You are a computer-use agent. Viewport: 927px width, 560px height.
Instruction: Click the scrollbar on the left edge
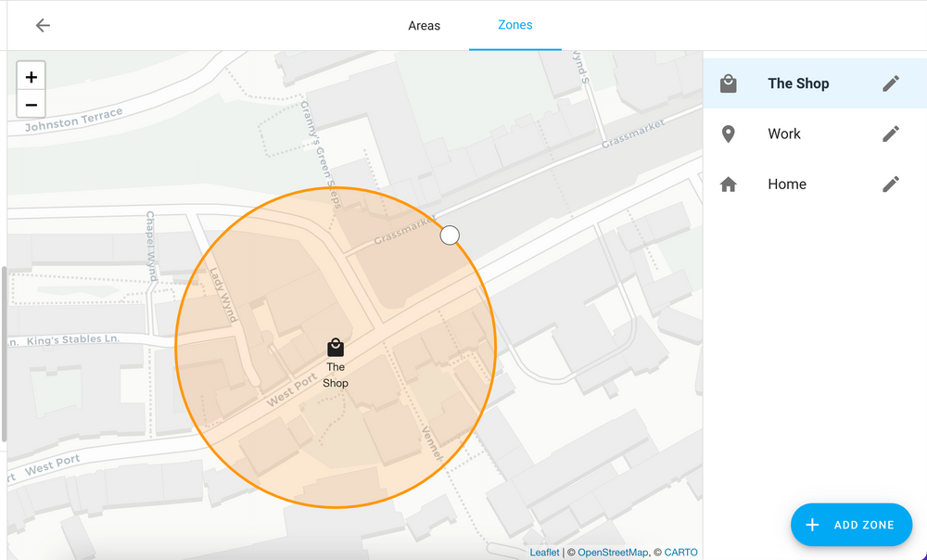(x=4, y=352)
